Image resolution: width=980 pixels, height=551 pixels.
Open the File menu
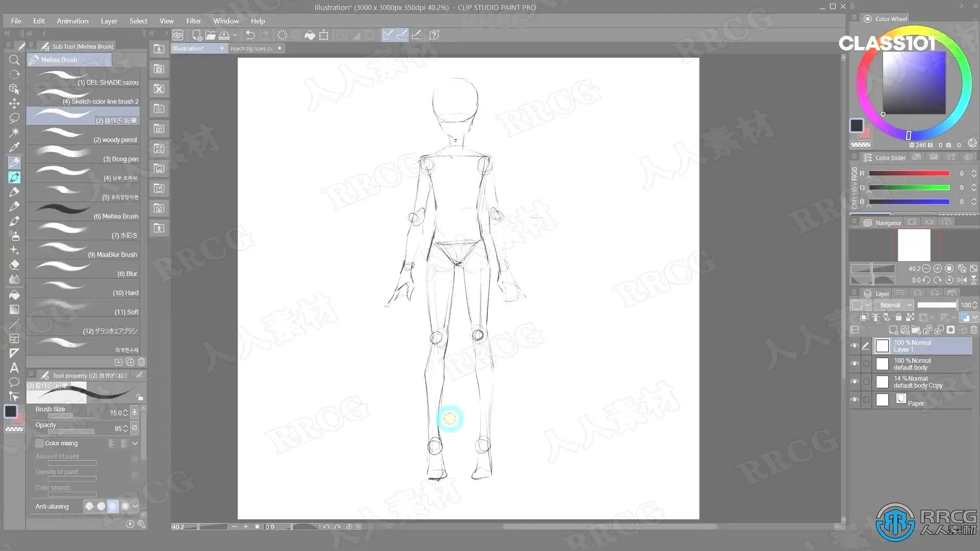[16, 21]
